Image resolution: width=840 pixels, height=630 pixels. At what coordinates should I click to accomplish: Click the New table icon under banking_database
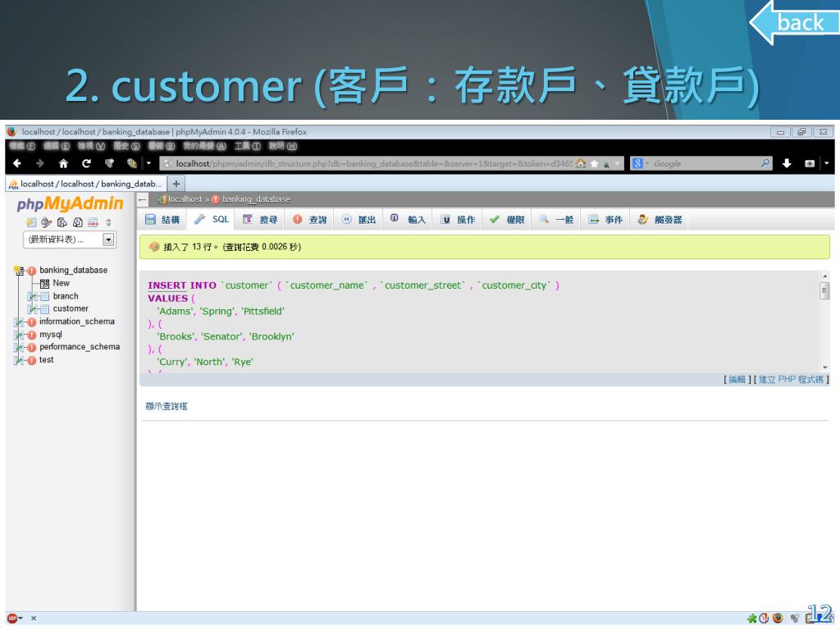(x=44, y=283)
